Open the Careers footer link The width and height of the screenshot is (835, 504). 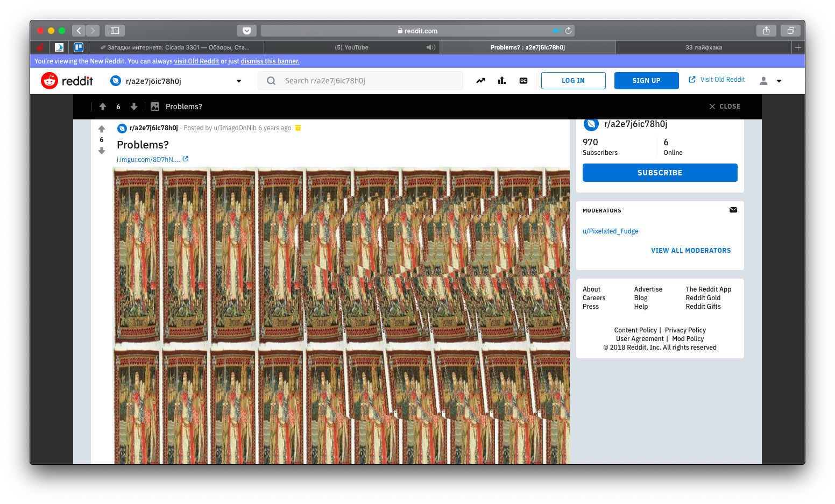coord(594,298)
